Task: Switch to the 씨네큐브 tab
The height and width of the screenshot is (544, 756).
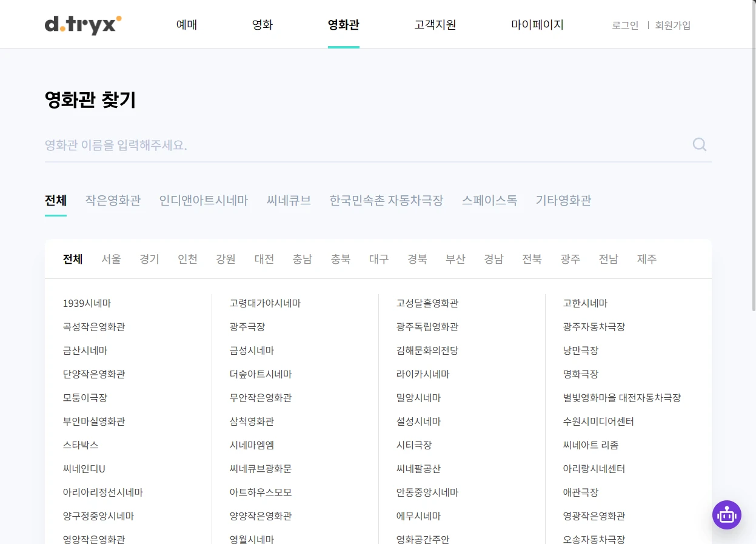Action: tap(289, 200)
